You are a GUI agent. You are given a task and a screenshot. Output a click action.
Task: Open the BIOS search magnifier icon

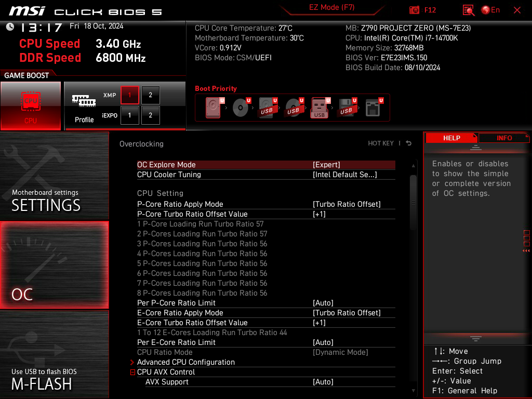point(468,10)
